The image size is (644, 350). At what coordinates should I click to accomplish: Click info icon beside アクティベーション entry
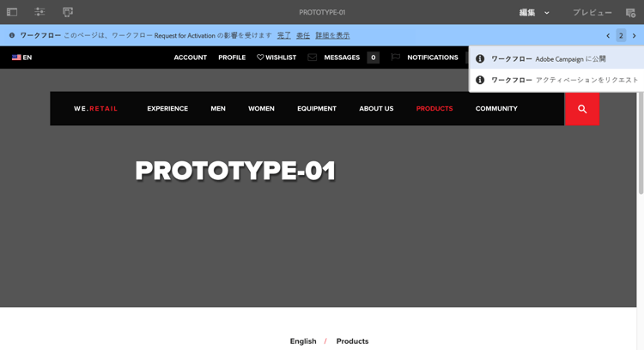tap(480, 80)
